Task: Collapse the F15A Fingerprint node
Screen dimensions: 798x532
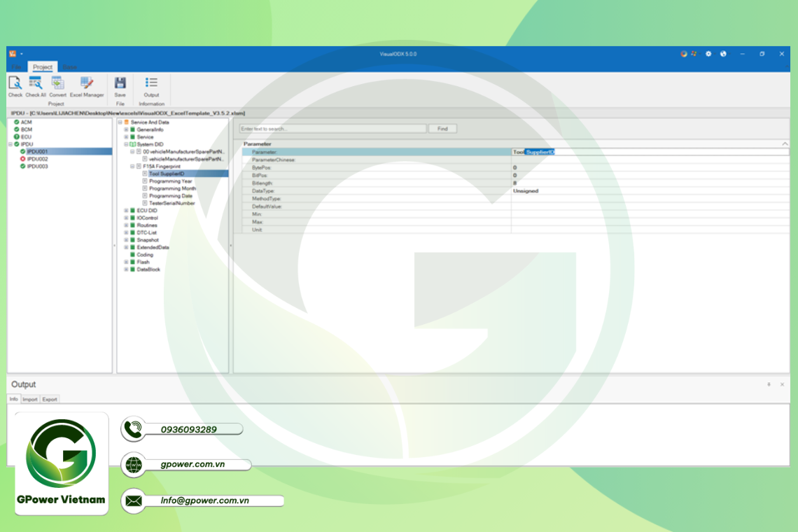Action: click(133, 167)
